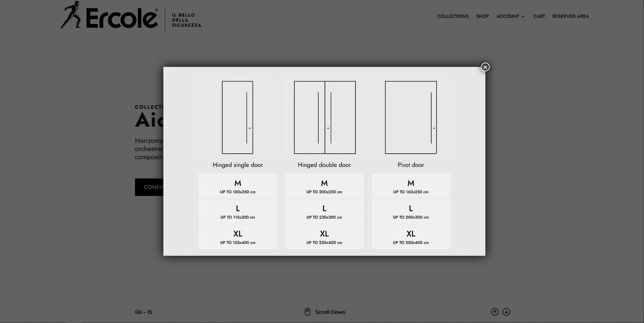Image resolution: width=644 pixels, height=323 pixels.
Task: Choose single door size L up to 115x300
Action: (238, 212)
